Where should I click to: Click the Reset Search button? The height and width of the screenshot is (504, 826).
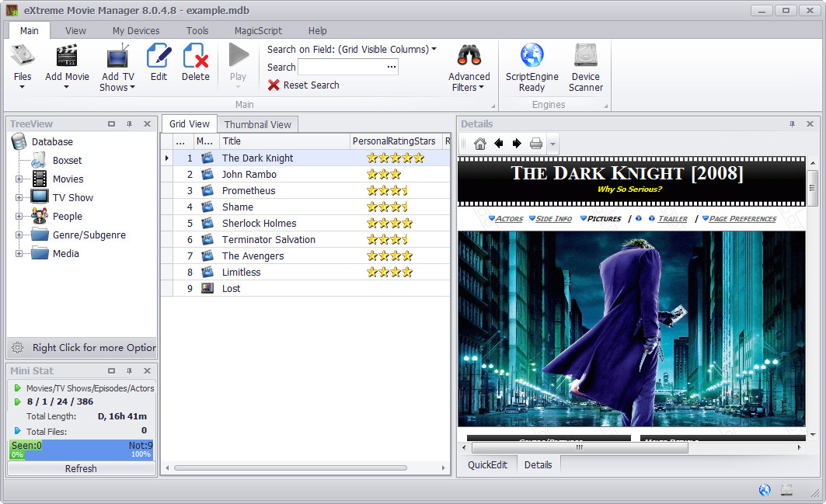(x=304, y=85)
